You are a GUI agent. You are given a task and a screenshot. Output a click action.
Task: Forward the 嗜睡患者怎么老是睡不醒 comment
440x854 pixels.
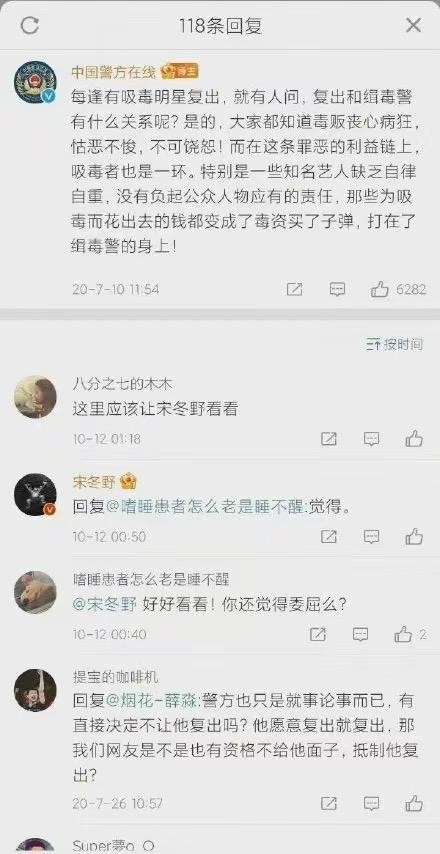tap(317, 635)
